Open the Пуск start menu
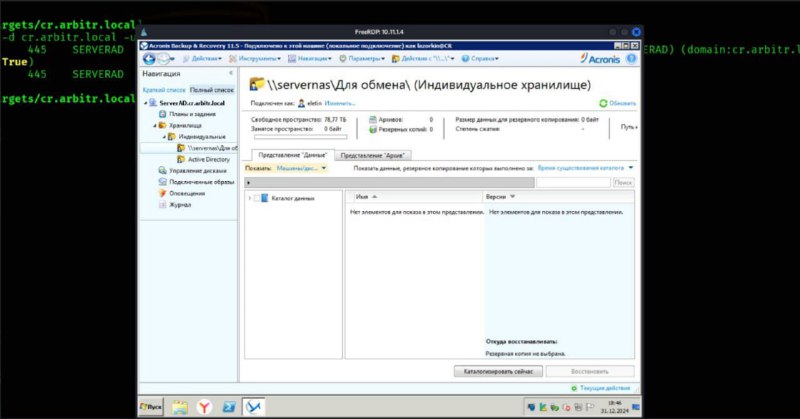Viewport: 800px width, 419px height. (x=151, y=407)
